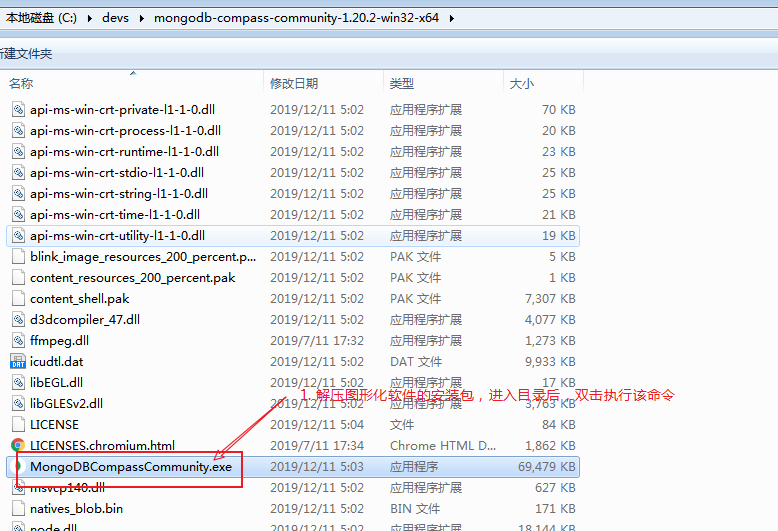778x531 pixels.
Task: Select MongoDBCompassCommunity.exe file name
Action: tap(131, 466)
